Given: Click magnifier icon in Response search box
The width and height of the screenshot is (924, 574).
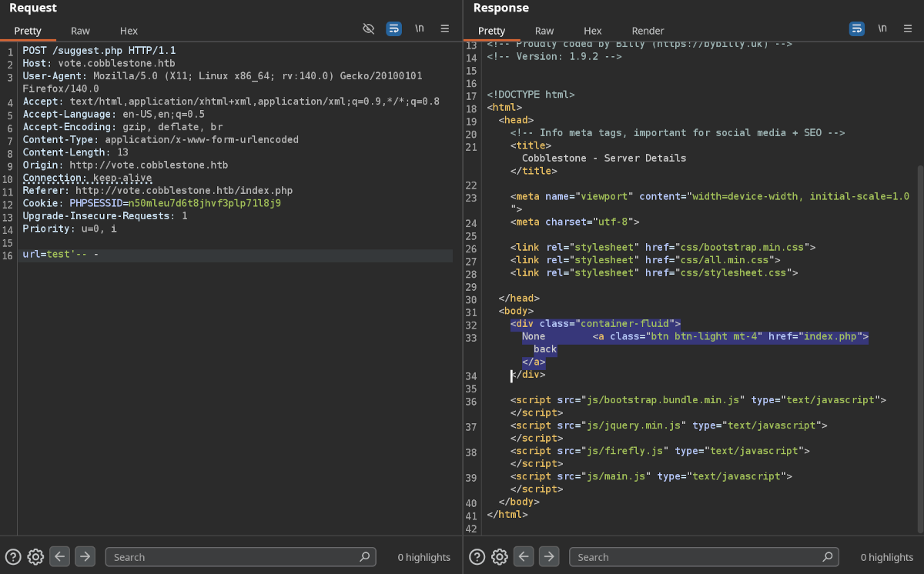Looking at the screenshot, I should click(828, 556).
